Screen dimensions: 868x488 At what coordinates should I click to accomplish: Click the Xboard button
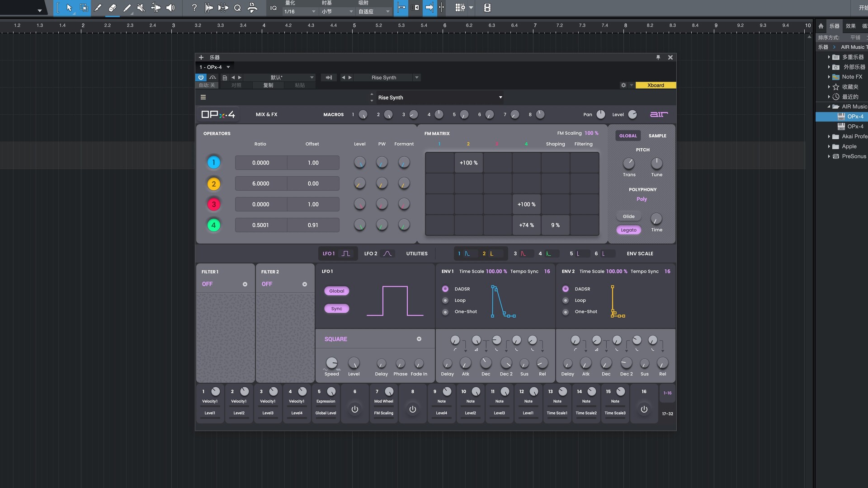pyautogui.click(x=656, y=85)
